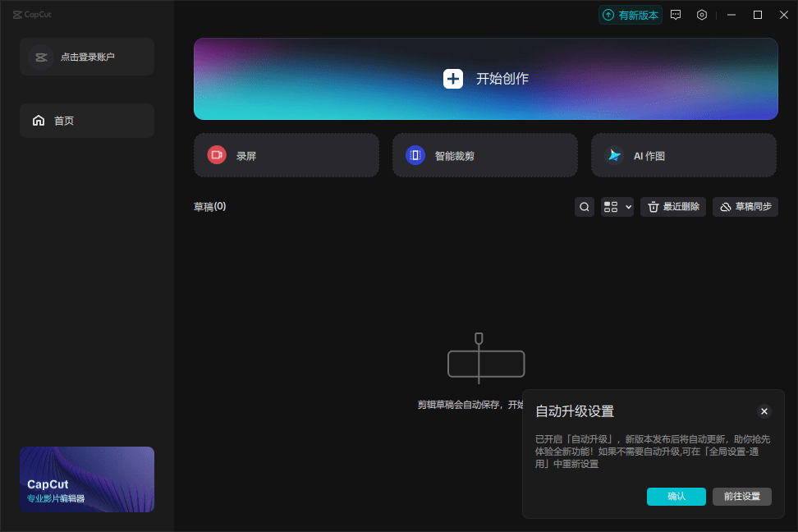
Task: Open global settings with the gear icon
Action: tap(701, 15)
